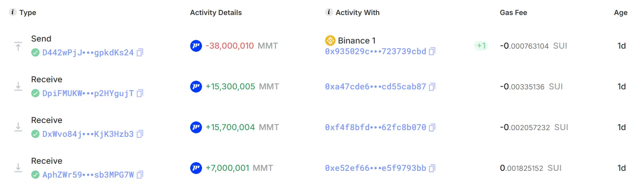
Task: Click MMT token icon for -38,000,010 transfer
Action: pyautogui.click(x=196, y=46)
